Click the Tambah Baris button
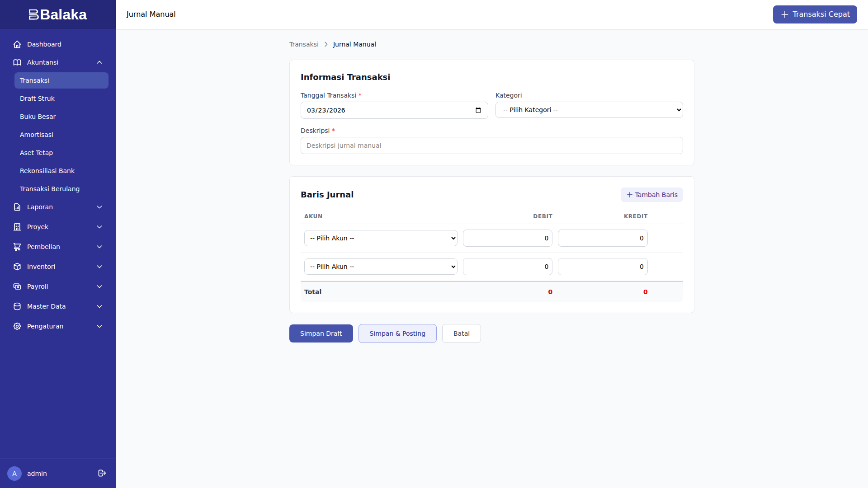 (x=651, y=195)
